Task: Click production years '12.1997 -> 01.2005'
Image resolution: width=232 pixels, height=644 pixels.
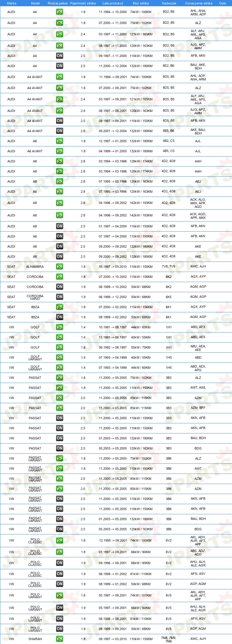Action: point(113,141)
